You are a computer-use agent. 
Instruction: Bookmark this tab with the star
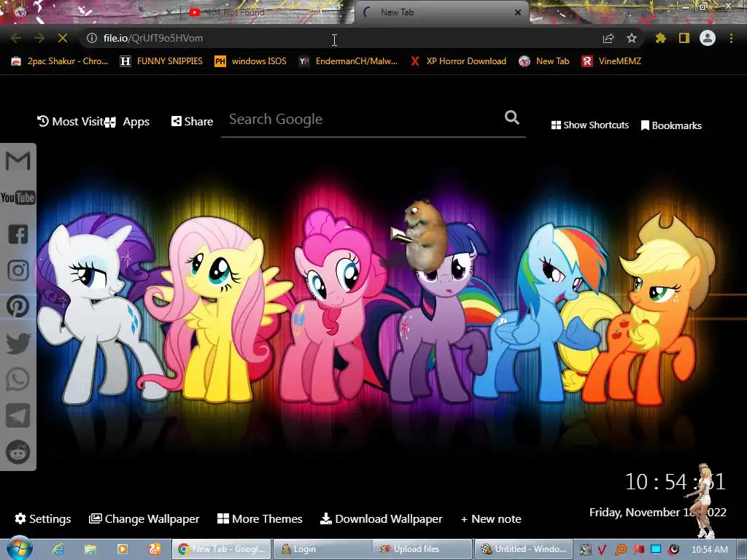[632, 38]
